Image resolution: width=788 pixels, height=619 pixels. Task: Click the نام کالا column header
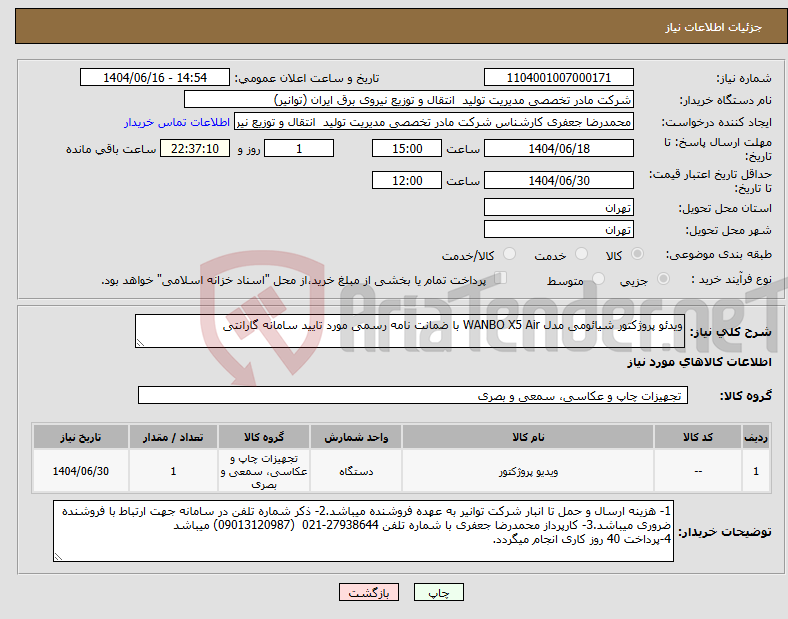click(528, 437)
